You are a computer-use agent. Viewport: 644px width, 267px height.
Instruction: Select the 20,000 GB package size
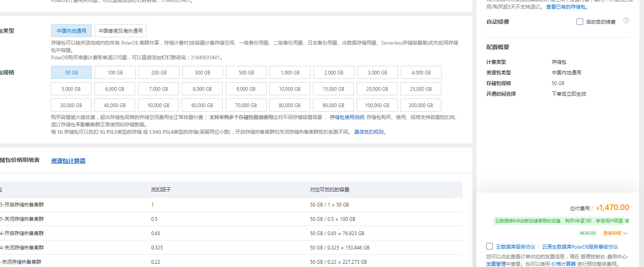point(377,89)
